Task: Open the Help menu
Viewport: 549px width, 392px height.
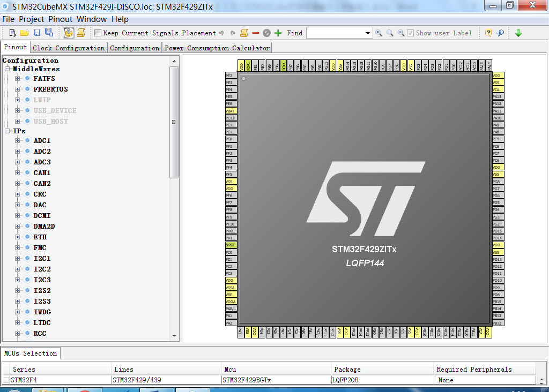Action: click(x=120, y=19)
